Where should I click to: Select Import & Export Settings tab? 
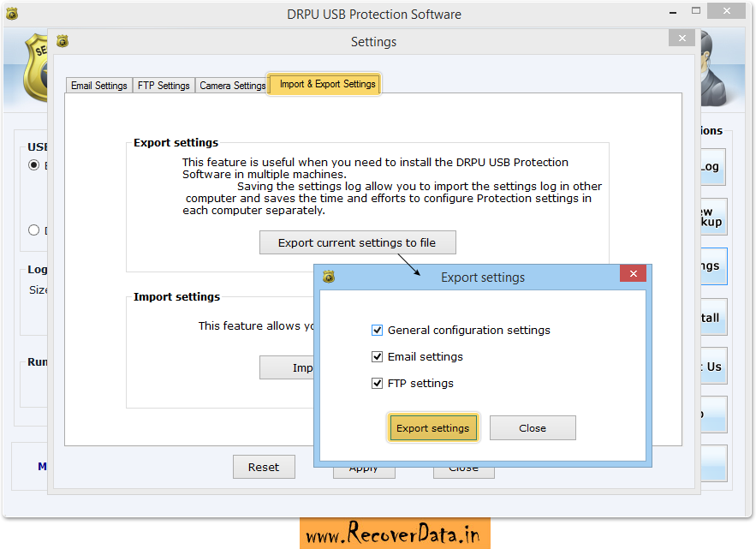coord(324,84)
